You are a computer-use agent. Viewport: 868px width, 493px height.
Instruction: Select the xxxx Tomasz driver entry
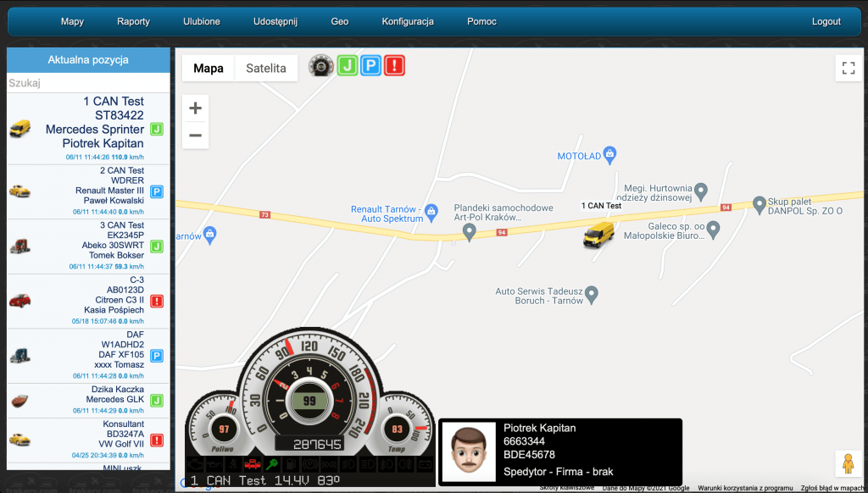[x=119, y=364]
